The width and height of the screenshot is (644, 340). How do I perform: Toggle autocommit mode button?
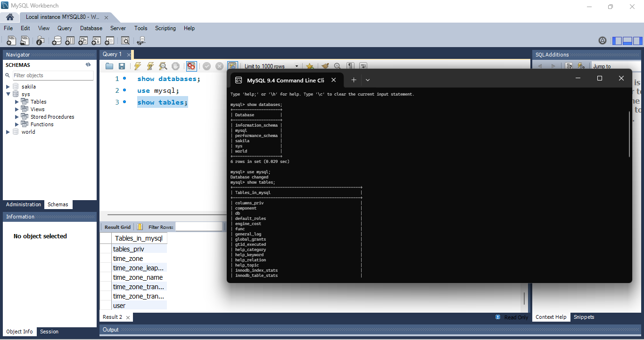tap(232, 65)
